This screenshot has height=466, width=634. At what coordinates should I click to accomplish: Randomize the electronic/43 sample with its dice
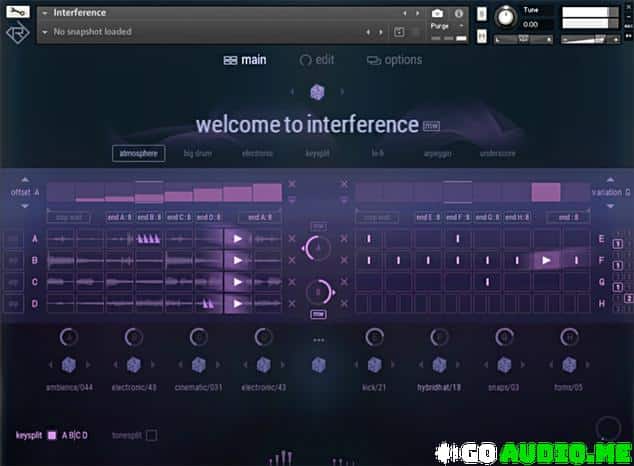click(264, 365)
